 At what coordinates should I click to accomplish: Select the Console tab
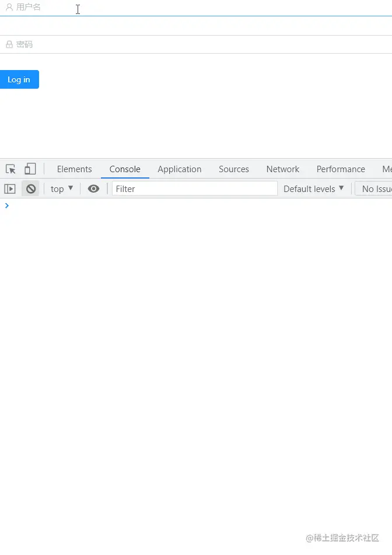[x=125, y=169]
